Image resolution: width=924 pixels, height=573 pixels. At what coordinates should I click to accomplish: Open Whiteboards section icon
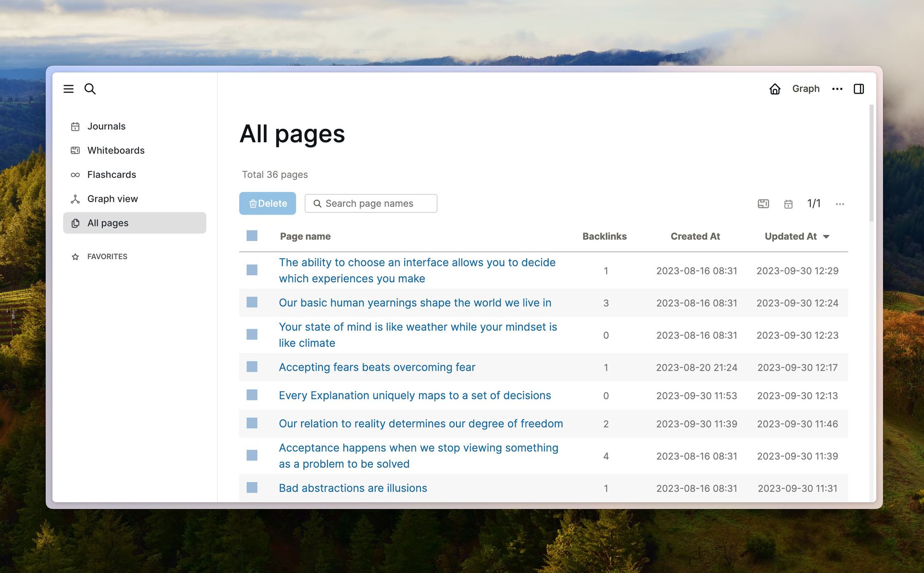click(75, 150)
